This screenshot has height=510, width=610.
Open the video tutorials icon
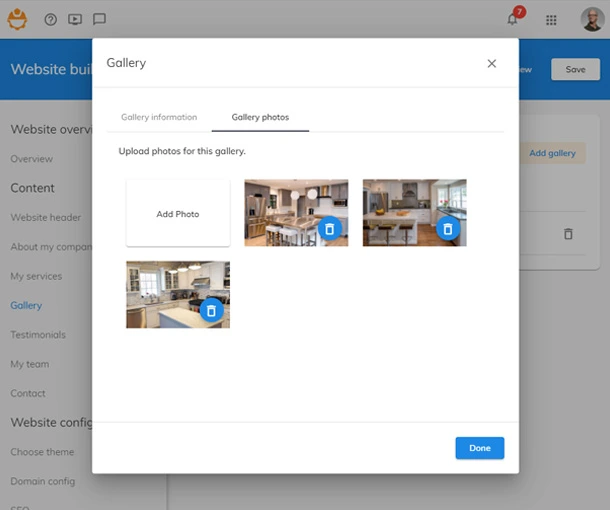[x=75, y=19]
